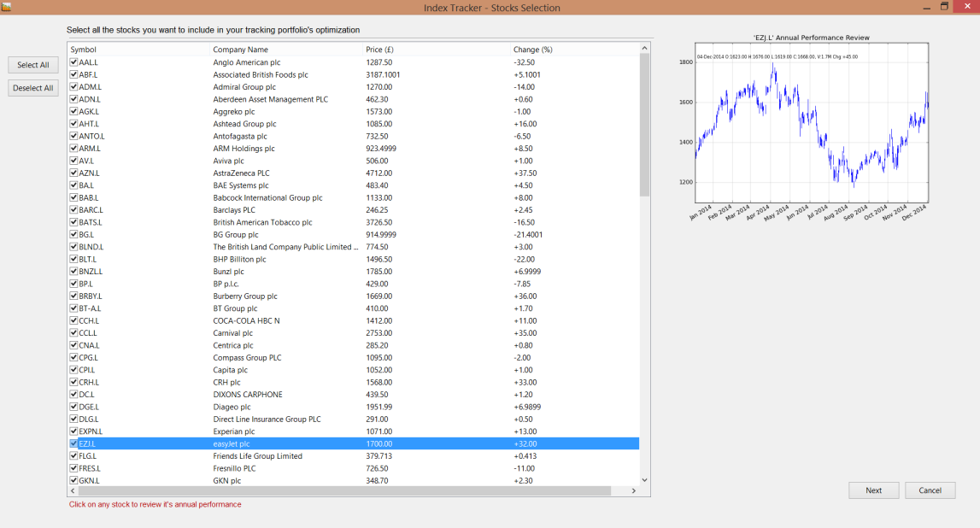Select the Ashtead Group plc row
Screen dimensions: 980x528
point(354,124)
